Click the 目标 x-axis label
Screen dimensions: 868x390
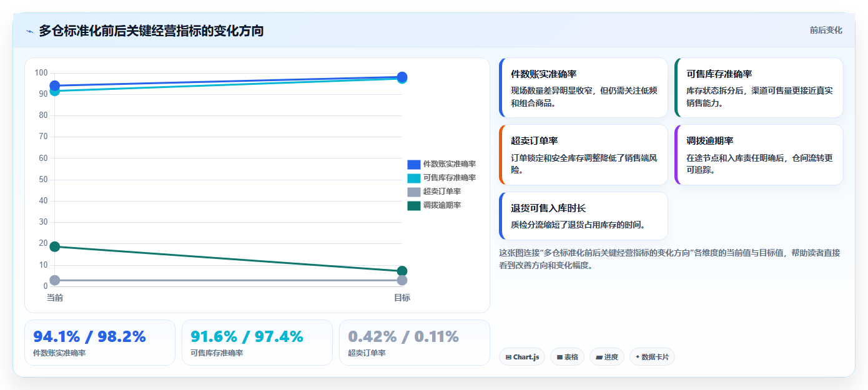(402, 298)
